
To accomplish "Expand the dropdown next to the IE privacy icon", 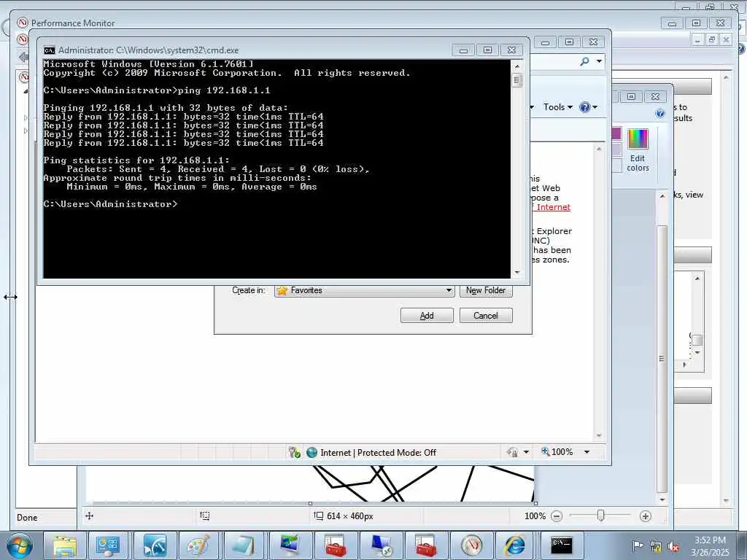I will pyautogui.click(x=526, y=452).
